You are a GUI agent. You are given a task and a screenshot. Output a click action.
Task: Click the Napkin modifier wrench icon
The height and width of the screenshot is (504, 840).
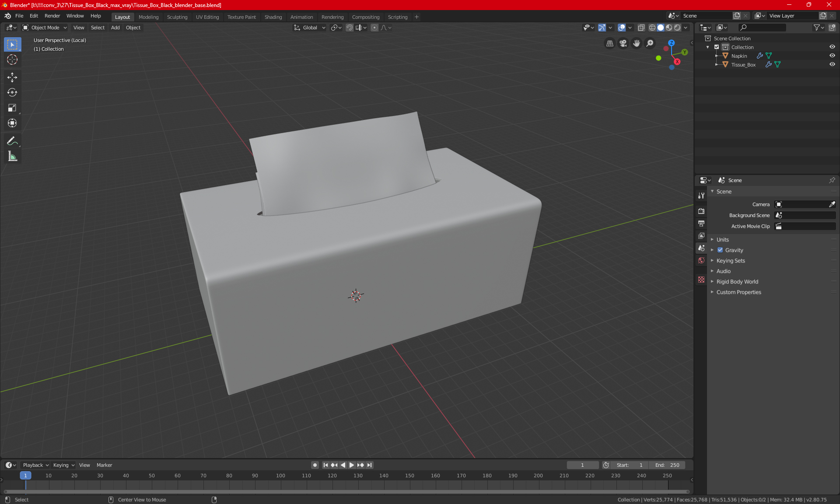760,56
